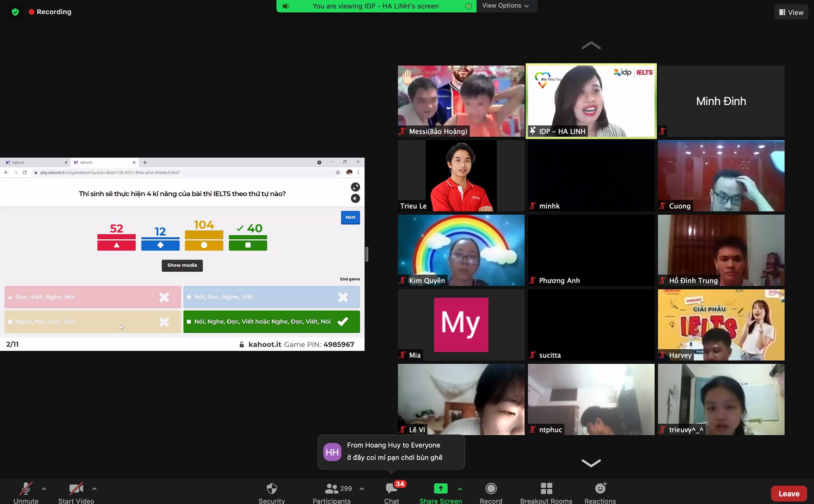Open the Chat panel
The width and height of the screenshot is (814, 504).
point(391,488)
